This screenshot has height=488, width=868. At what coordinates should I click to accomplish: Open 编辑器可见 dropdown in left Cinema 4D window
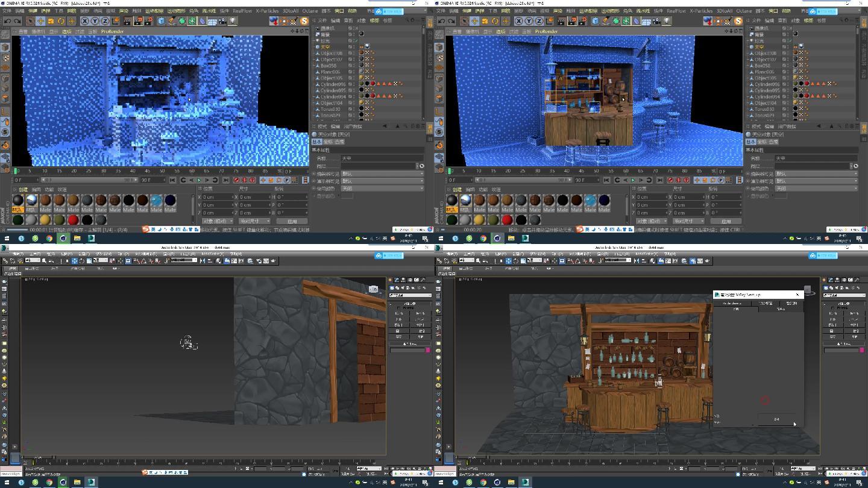382,174
